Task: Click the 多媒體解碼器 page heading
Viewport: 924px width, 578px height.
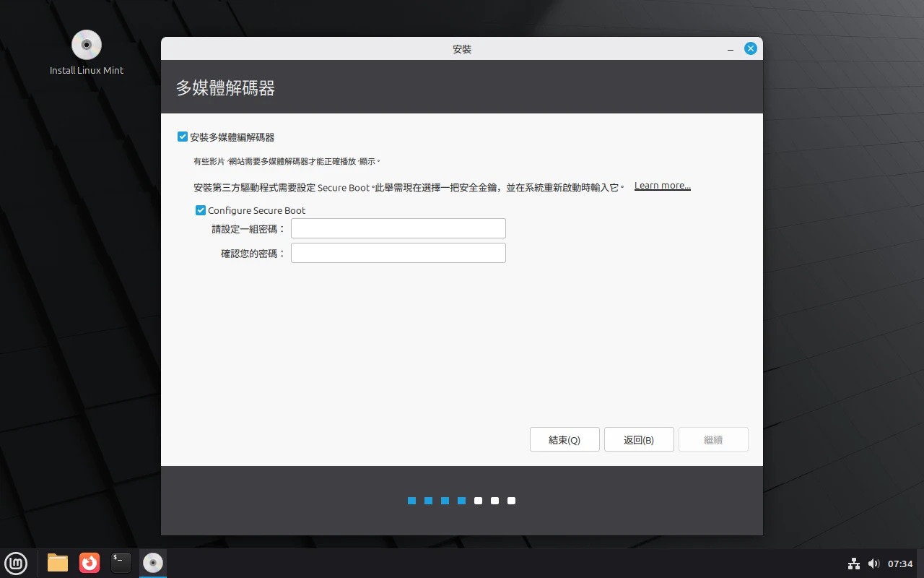Action: (226, 87)
